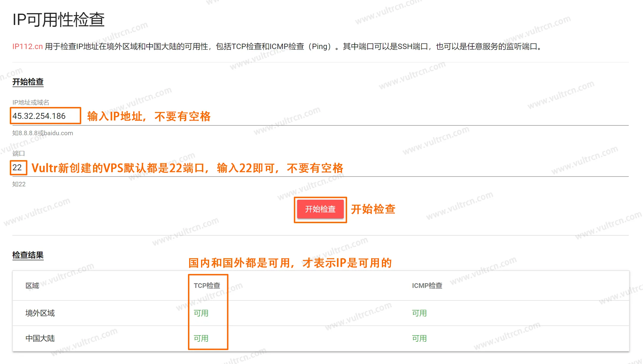Select the 中国大陆 row label
The height and width of the screenshot is (364, 643).
[40, 338]
